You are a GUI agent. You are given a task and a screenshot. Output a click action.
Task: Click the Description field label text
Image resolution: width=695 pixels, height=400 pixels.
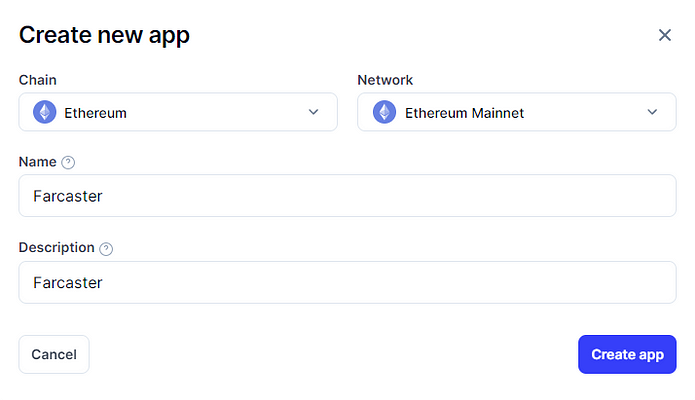click(x=57, y=247)
